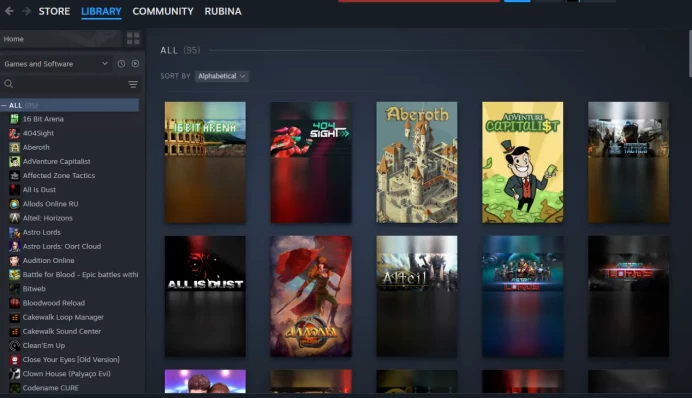Image resolution: width=692 pixels, height=398 pixels.
Task: Click Clean'Em Up sidebar icon
Action: point(15,345)
